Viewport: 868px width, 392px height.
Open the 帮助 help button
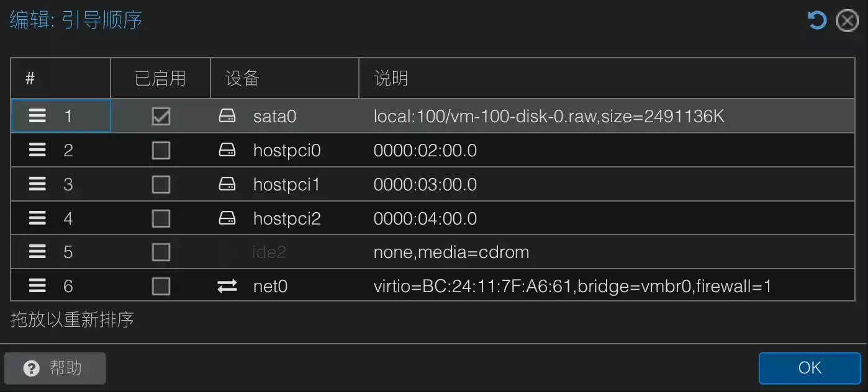coord(55,368)
